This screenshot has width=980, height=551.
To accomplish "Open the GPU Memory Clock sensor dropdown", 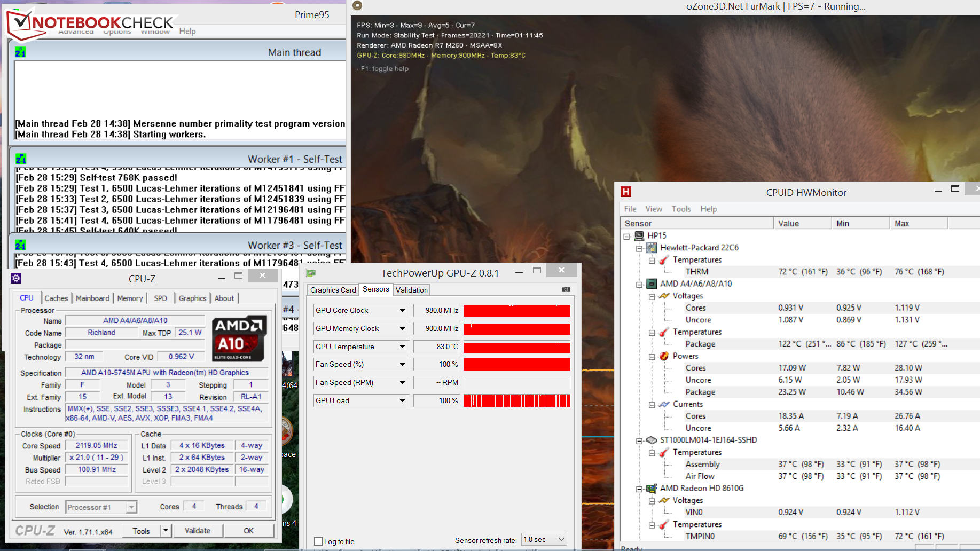I will tap(402, 328).
